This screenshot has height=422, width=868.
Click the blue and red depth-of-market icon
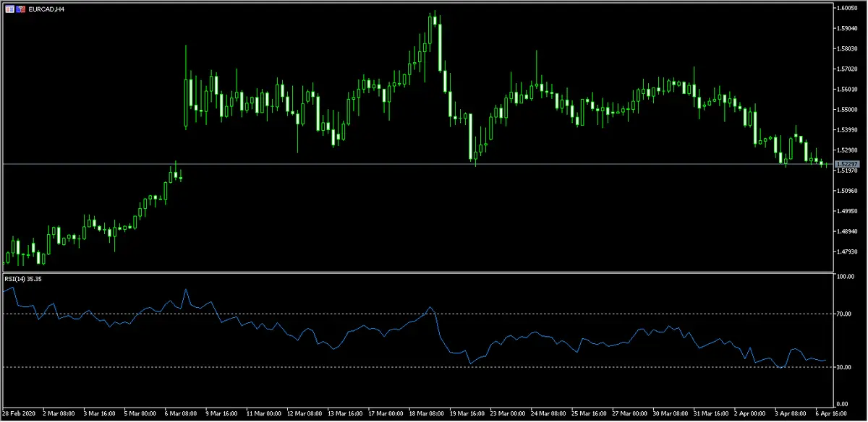pos(20,9)
